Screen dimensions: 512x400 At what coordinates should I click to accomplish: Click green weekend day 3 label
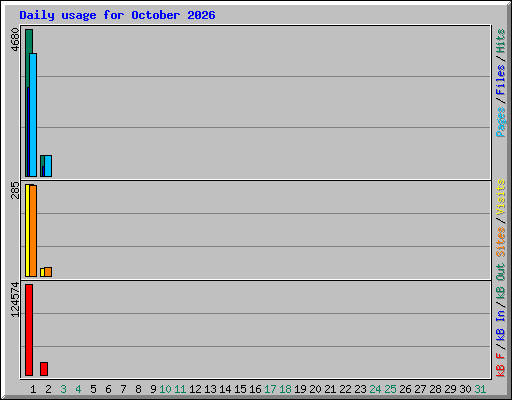[x=63, y=389]
